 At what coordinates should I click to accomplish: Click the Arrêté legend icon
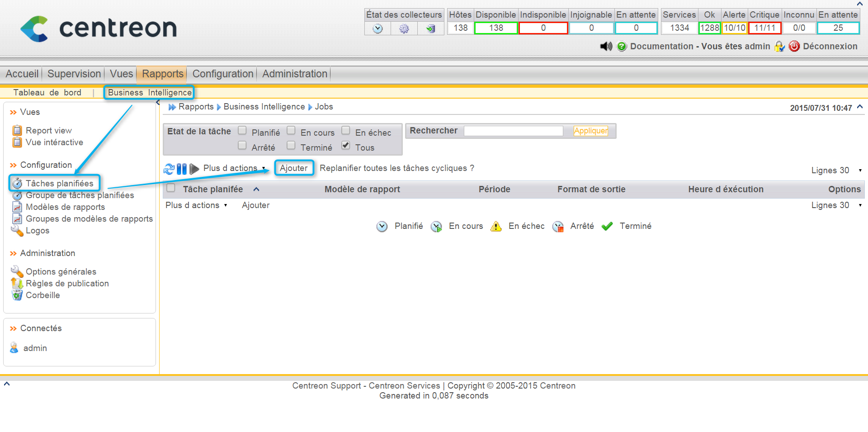[x=558, y=226]
